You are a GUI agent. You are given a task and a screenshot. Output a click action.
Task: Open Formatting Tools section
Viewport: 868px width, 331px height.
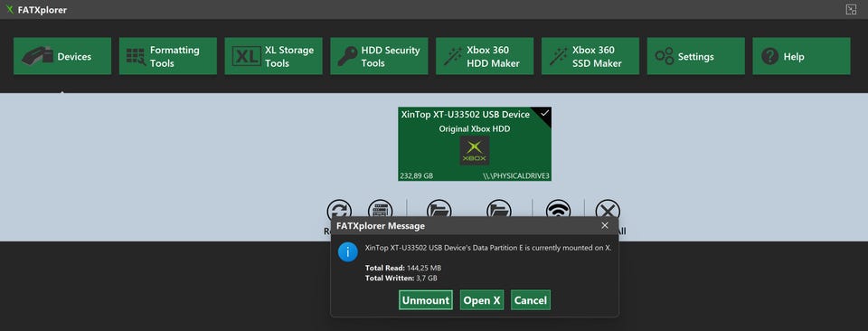[168, 56]
